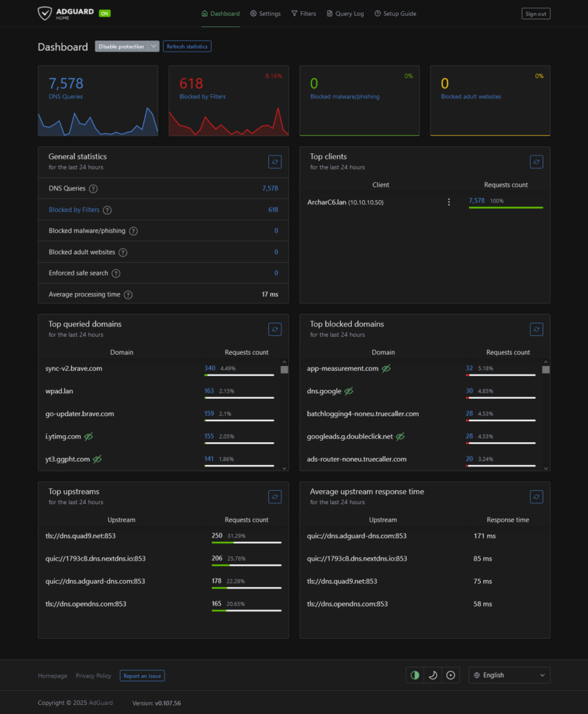
Task: Go to the Query Log tab
Action: (346, 13)
